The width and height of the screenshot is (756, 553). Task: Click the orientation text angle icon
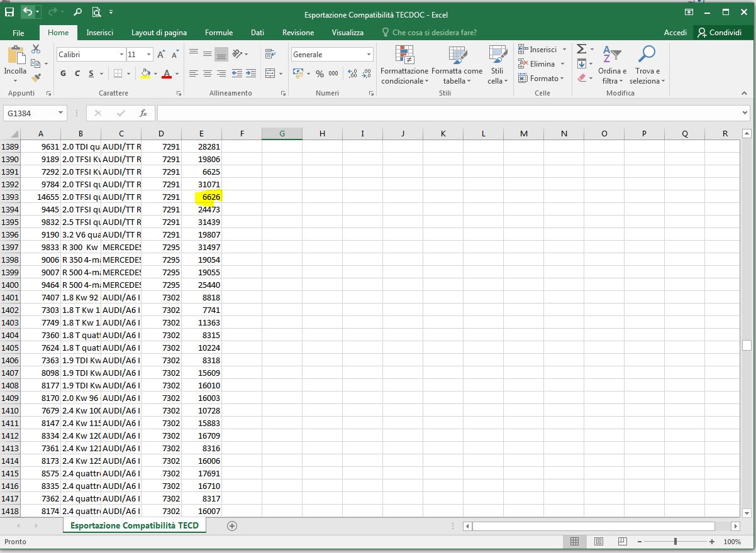coord(237,54)
